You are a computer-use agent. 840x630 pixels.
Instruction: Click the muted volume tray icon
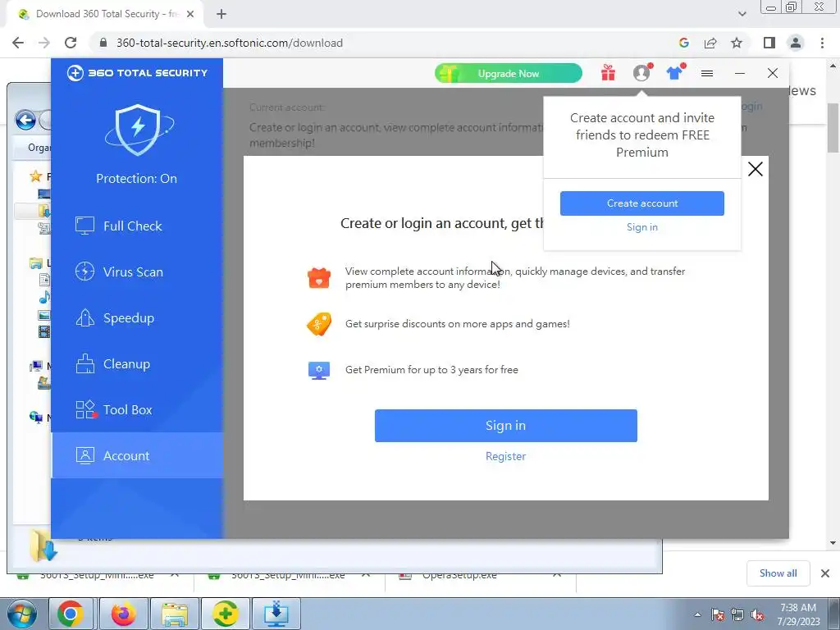[x=757, y=614]
